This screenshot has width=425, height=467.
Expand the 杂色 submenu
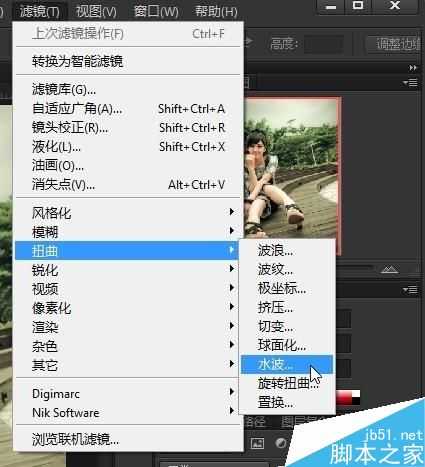point(128,346)
